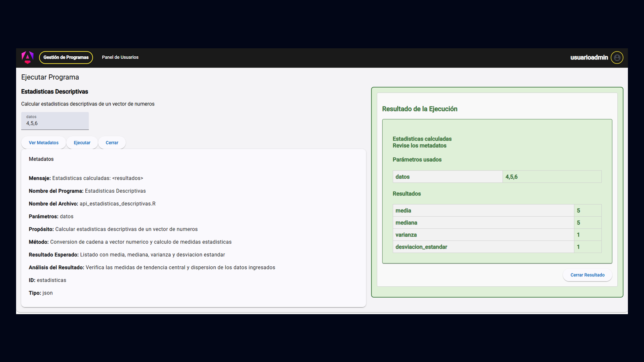Click the program description text below the title
The height and width of the screenshot is (362, 644).
(x=88, y=104)
